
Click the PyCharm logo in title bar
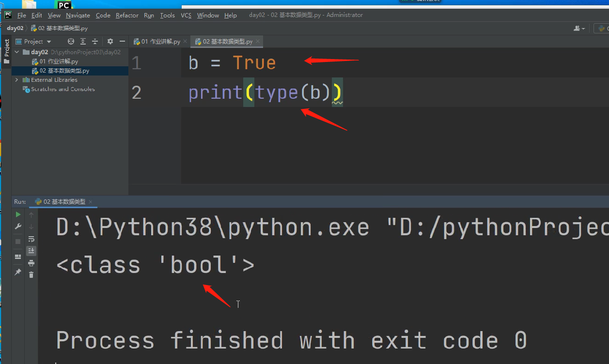[x=8, y=15]
